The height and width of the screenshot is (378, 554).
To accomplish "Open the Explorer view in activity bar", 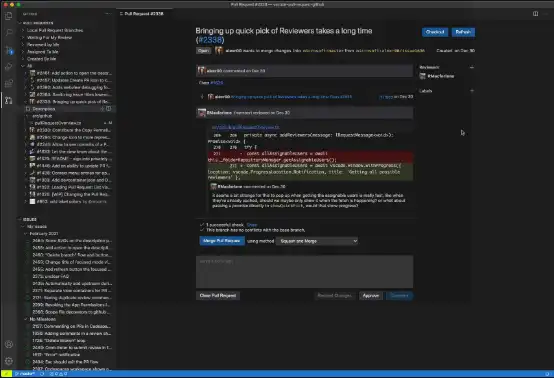I will coord(9,16).
